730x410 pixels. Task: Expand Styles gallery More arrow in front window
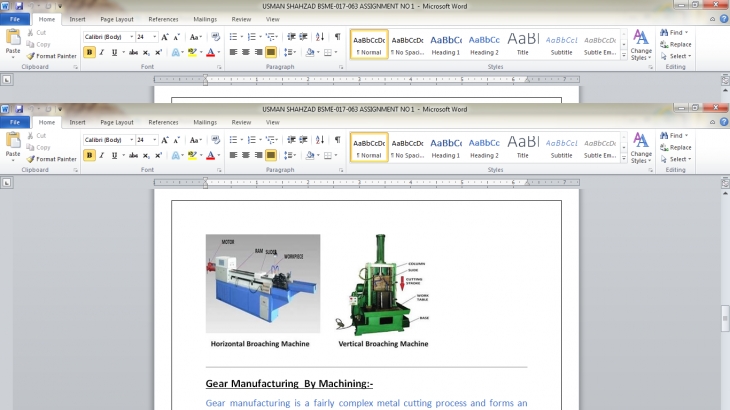pos(624,159)
